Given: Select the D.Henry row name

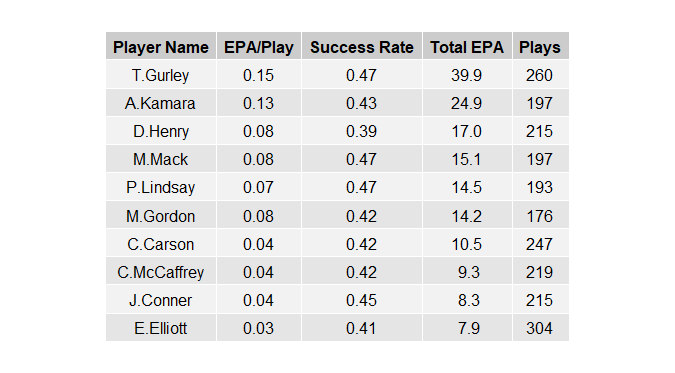Looking at the screenshot, I should pyautogui.click(x=161, y=131).
